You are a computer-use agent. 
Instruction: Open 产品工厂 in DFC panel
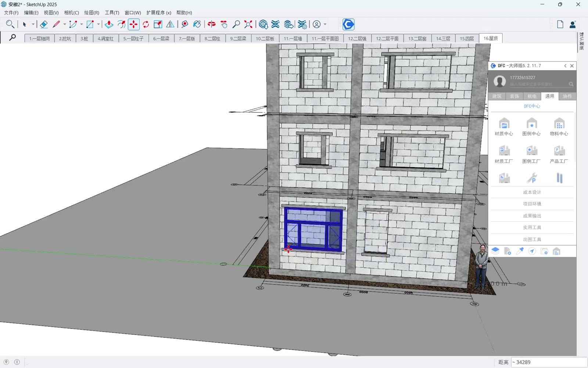(x=559, y=154)
